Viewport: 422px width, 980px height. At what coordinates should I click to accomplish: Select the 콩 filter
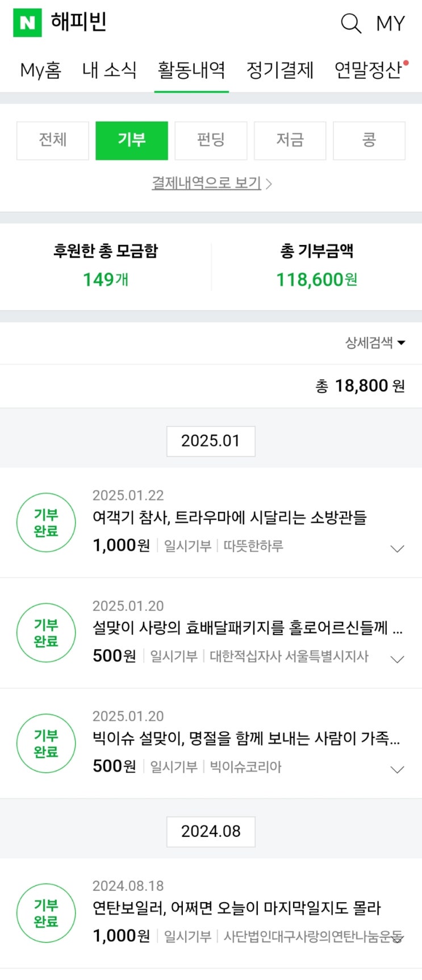tap(369, 140)
